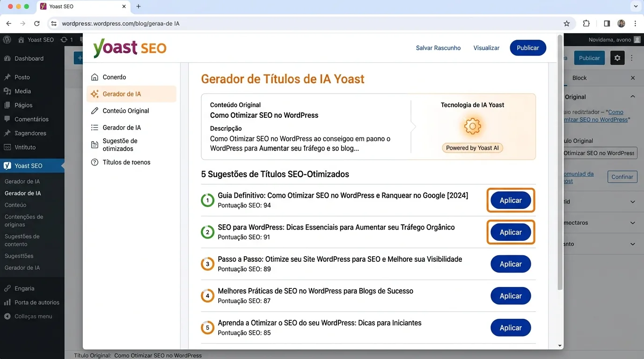Apply the Guia Definitivo title suggestion
The image size is (644, 359).
click(511, 200)
